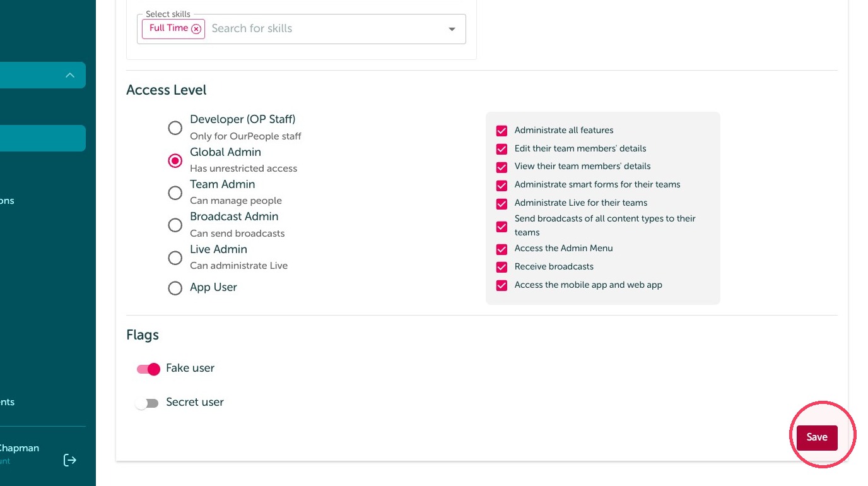The height and width of the screenshot is (486, 868).
Task: Toggle View their team members' details checkbox
Action: (x=501, y=167)
